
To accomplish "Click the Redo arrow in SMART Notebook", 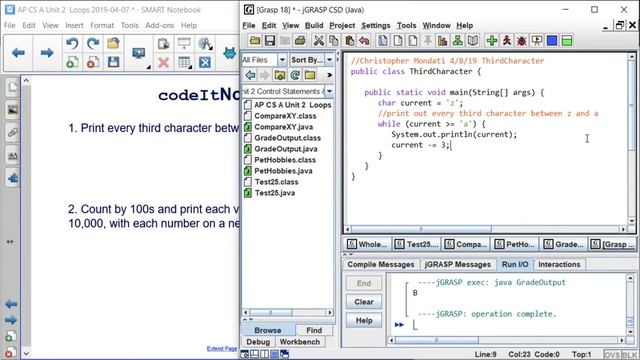I will point(93,43).
